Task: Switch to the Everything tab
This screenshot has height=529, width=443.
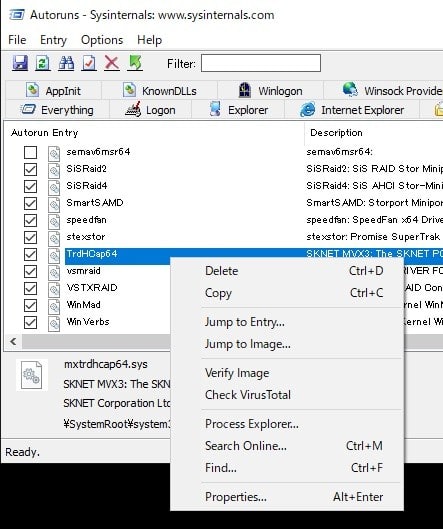Action: coord(57,110)
